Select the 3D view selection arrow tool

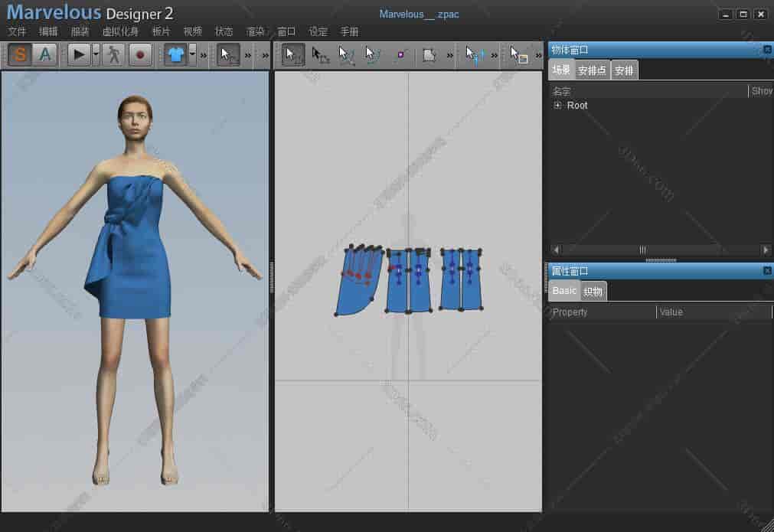[227, 55]
